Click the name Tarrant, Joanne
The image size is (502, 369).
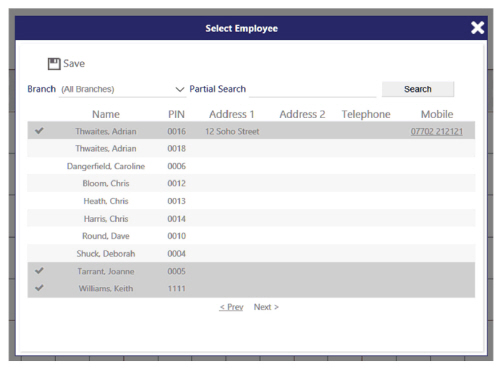pos(106,271)
